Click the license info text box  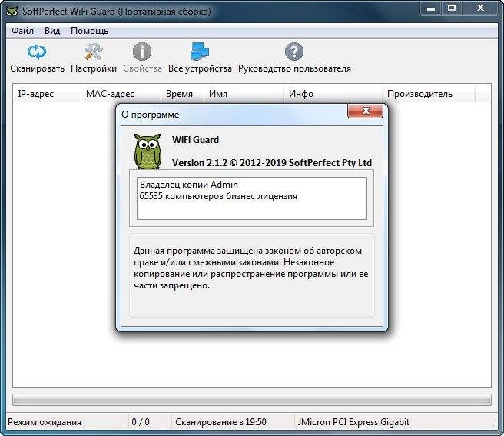click(x=252, y=198)
